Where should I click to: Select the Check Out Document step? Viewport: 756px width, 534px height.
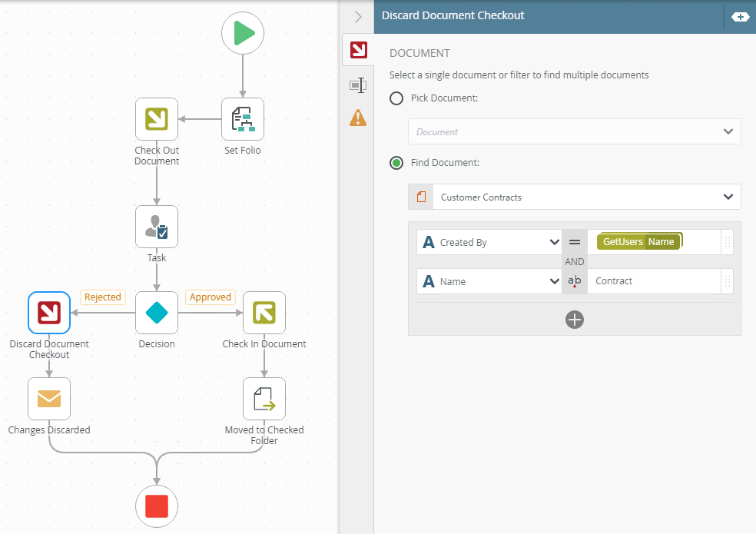pyautogui.click(x=157, y=118)
